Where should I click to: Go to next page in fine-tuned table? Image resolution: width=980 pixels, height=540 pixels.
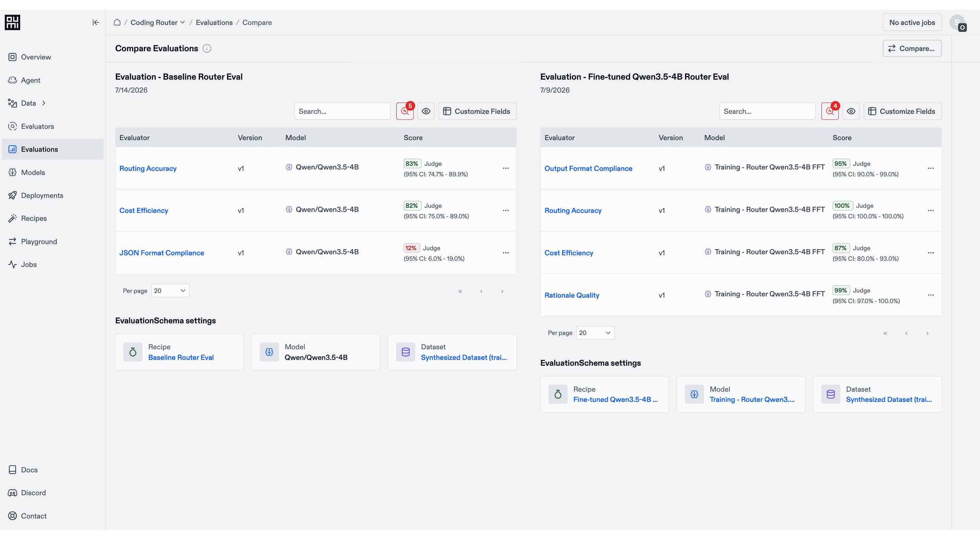click(x=927, y=333)
